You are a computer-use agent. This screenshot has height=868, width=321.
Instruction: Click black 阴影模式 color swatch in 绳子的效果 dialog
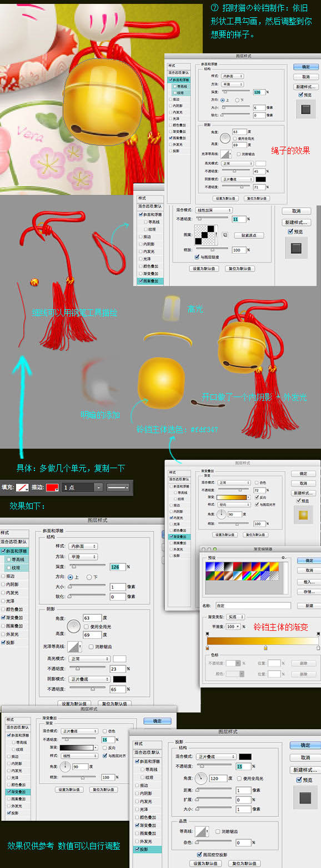[x=260, y=179]
